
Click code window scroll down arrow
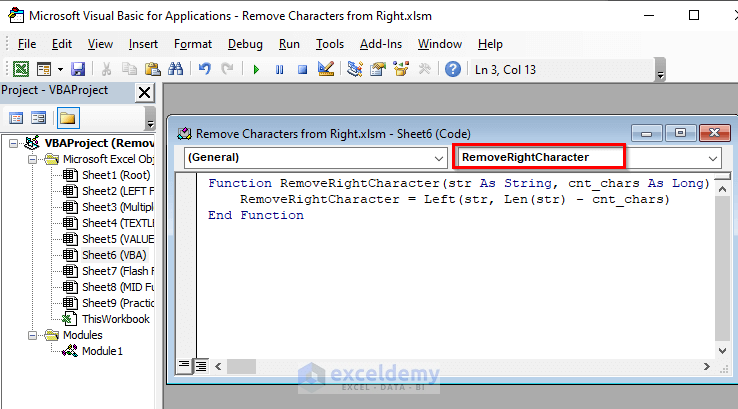click(722, 351)
